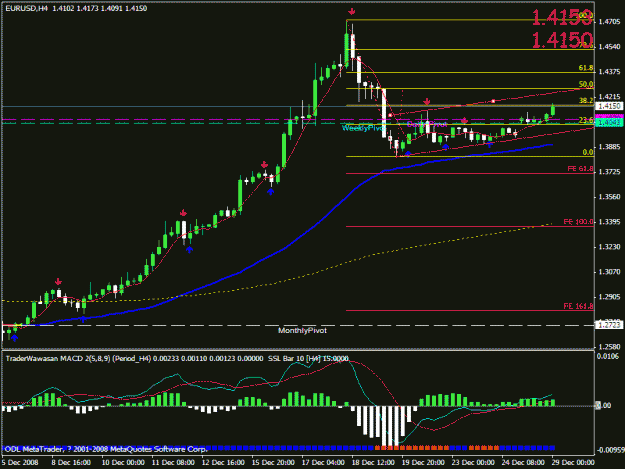Click the 1.4375 price scale value
Viewport: 625px width, 469px height.
point(609,71)
